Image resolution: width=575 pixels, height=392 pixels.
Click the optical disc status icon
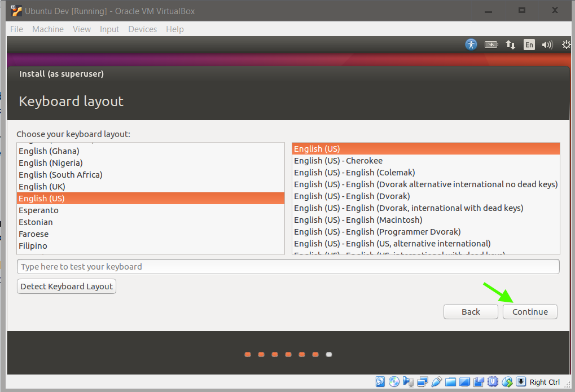click(394, 382)
